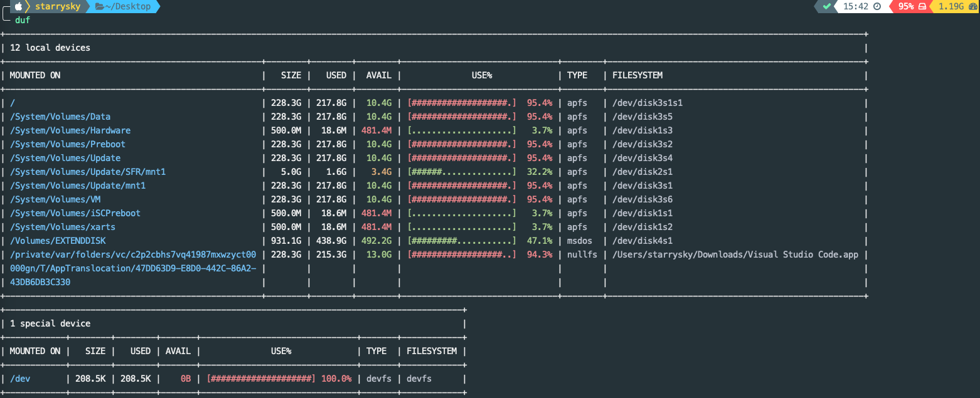Click SIZE header in local devices table
980x398 pixels.
(x=291, y=75)
